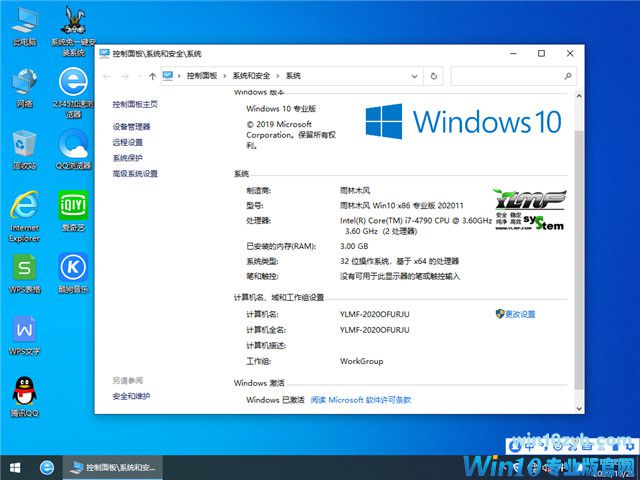Open 系统保护 from the sidebar
Screen dimensions: 640x480
click(128, 158)
